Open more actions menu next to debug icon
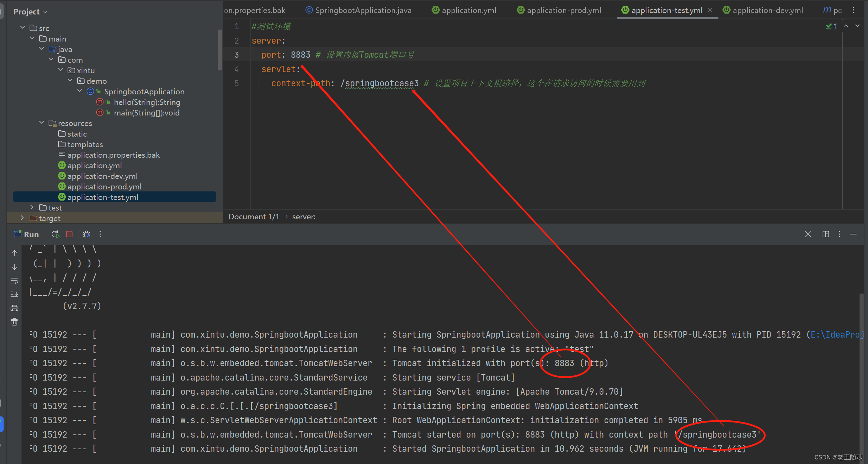 [100, 234]
